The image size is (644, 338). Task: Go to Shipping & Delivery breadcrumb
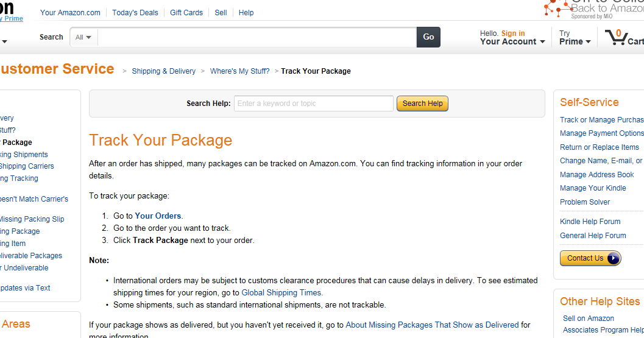(163, 71)
